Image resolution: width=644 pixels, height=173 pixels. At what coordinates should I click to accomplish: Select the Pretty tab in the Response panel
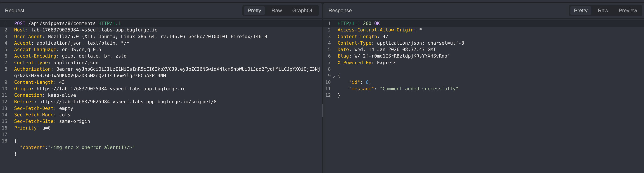580,11
